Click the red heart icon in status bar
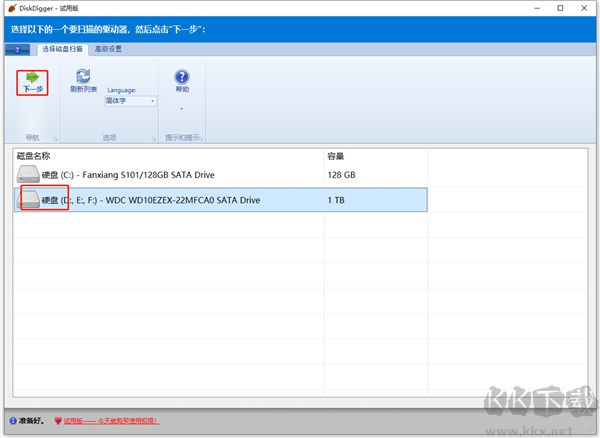Viewport: 600px width, 438px height. coord(58,421)
